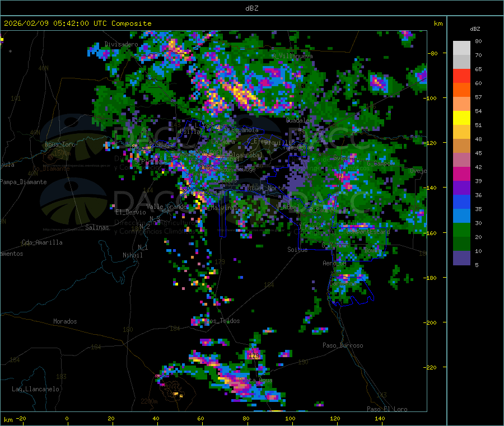504x426 pixels.
Task: Click the -160 tick on the vertical axis
Action: 431,233
